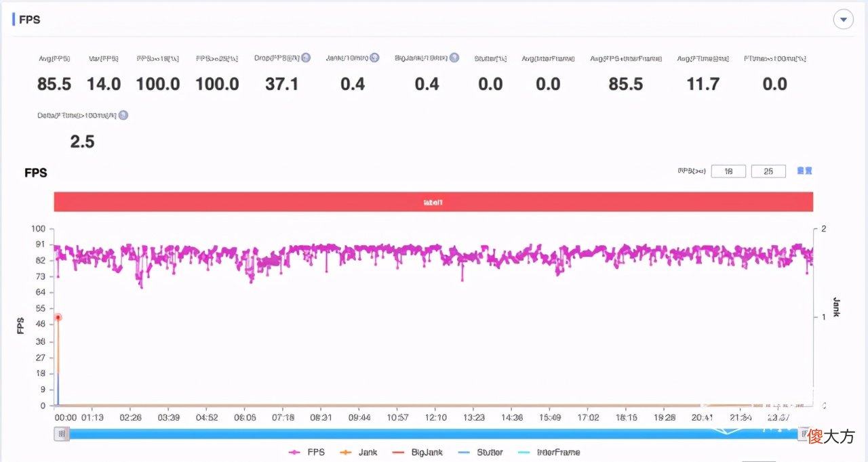Image resolution: width=868 pixels, height=462 pixels.
Task: Select the 37.1 Drop(FPS) value
Action: (x=281, y=84)
